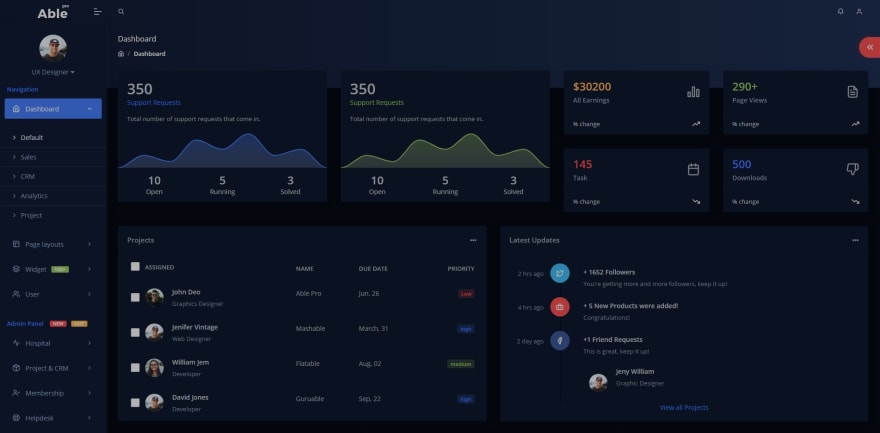Open search via the magnifier icon

coord(121,12)
